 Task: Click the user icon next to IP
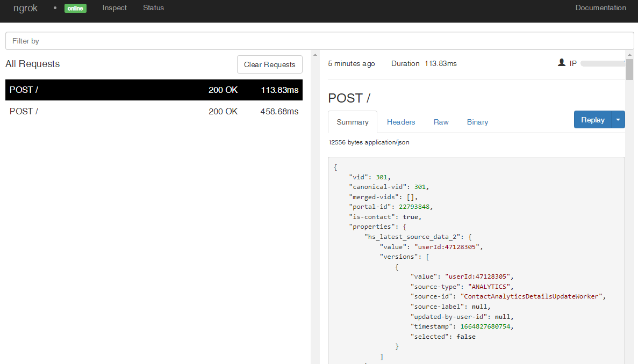tap(562, 63)
